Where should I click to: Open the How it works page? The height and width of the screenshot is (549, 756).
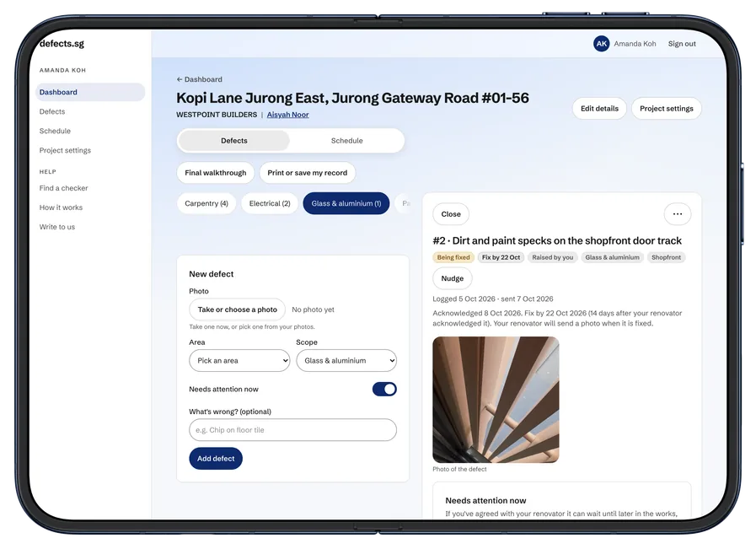[61, 207]
